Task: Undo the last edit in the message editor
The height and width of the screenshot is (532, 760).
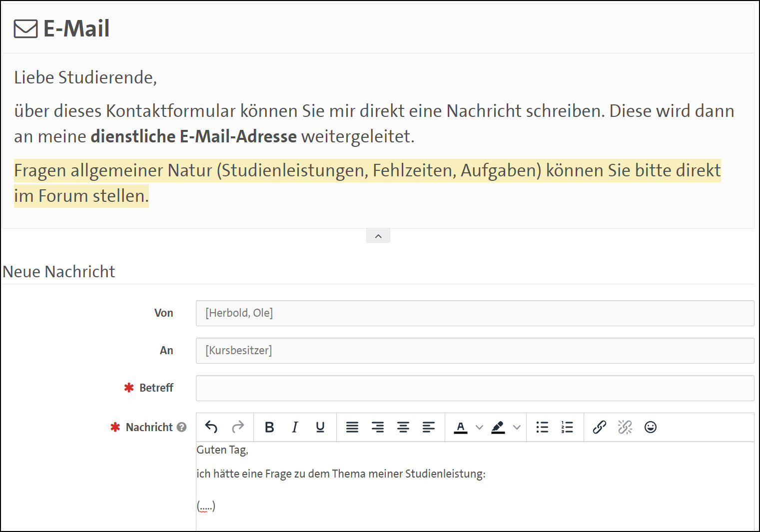Action: click(211, 427)
